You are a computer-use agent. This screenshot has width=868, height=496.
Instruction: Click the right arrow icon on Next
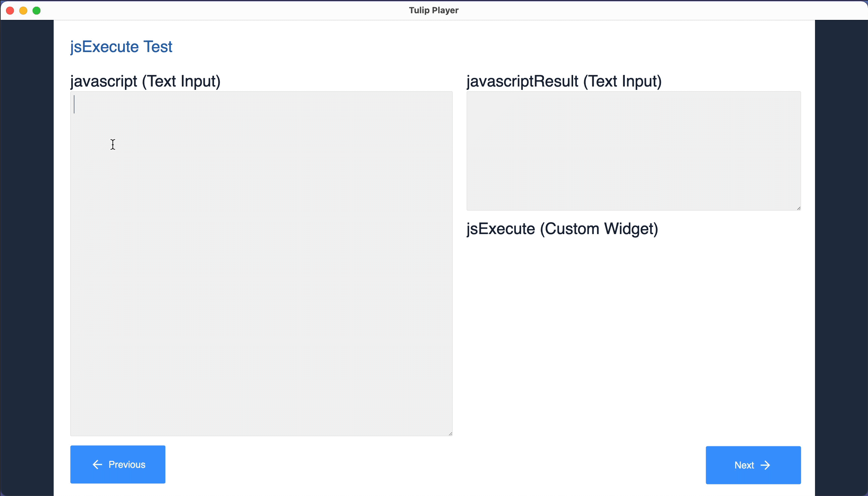click(x=765, y=465)
